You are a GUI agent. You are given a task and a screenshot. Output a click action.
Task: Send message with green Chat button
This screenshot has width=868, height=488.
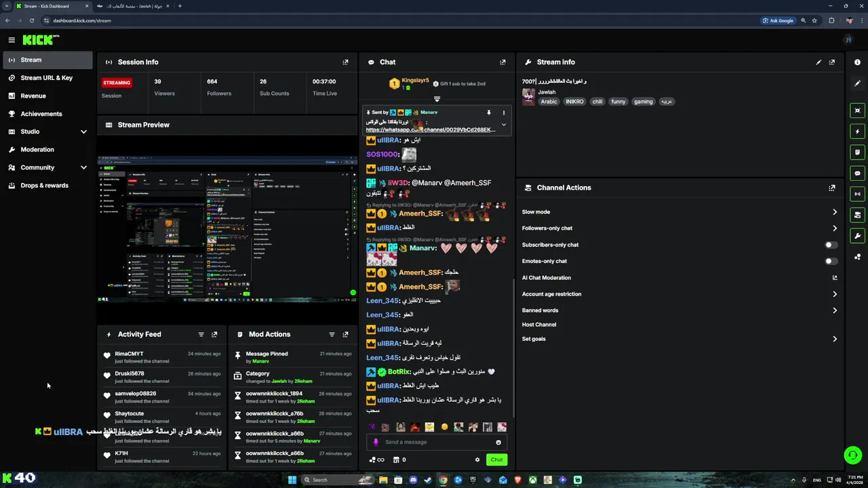click(497, 460)
